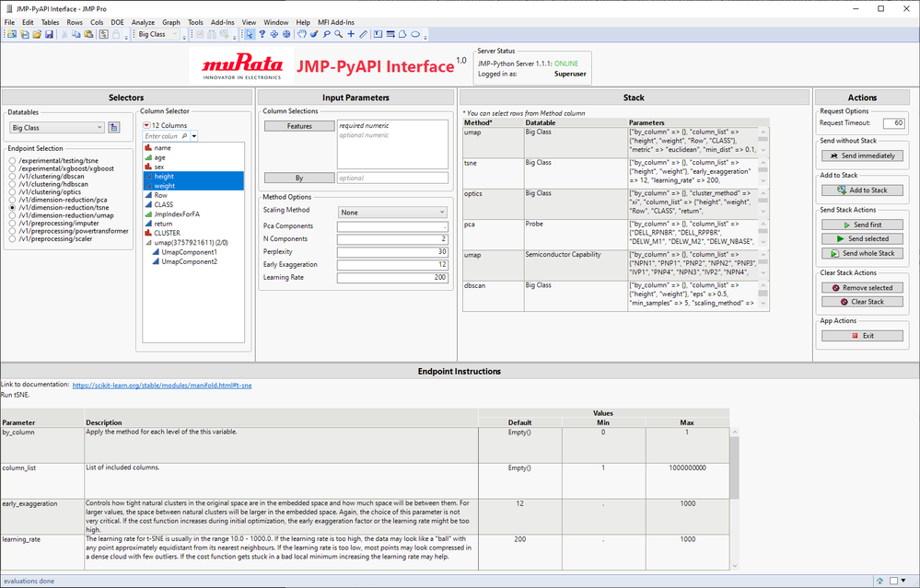The width and height of the screenshot is (920, 588).
Task: Click the Paste clipboard icon
Action: click(x=88, y=35)
